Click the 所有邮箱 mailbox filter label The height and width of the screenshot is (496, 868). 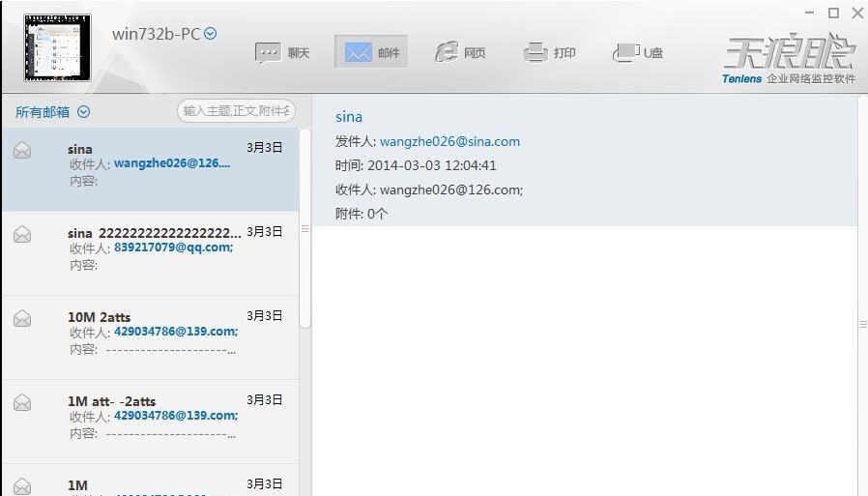click(x=43, y=112)
